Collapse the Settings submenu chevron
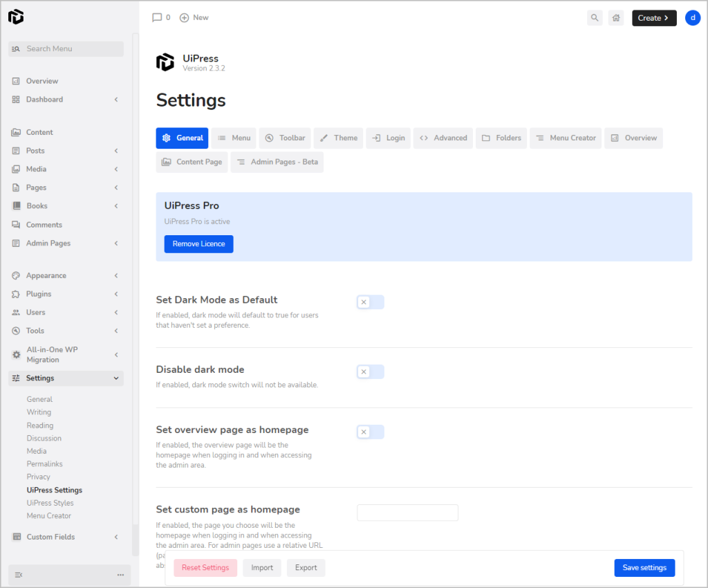 (x=116, y=378)
